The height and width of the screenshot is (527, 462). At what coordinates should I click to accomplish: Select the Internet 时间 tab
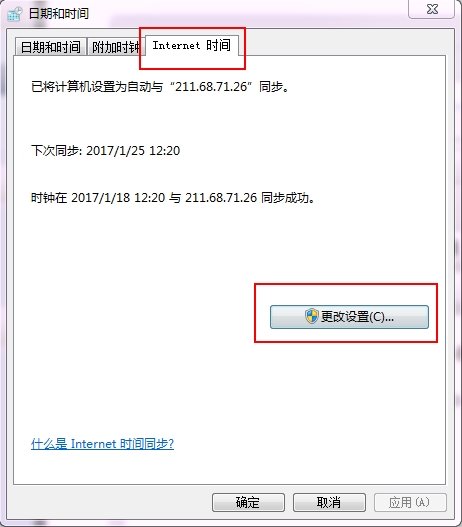tap(192, 45)
